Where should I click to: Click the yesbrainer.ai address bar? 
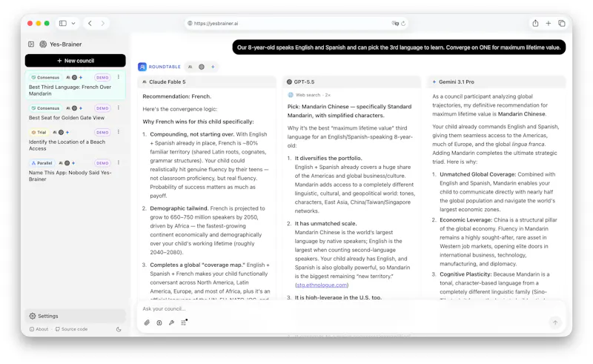click(x=296, y=24)
